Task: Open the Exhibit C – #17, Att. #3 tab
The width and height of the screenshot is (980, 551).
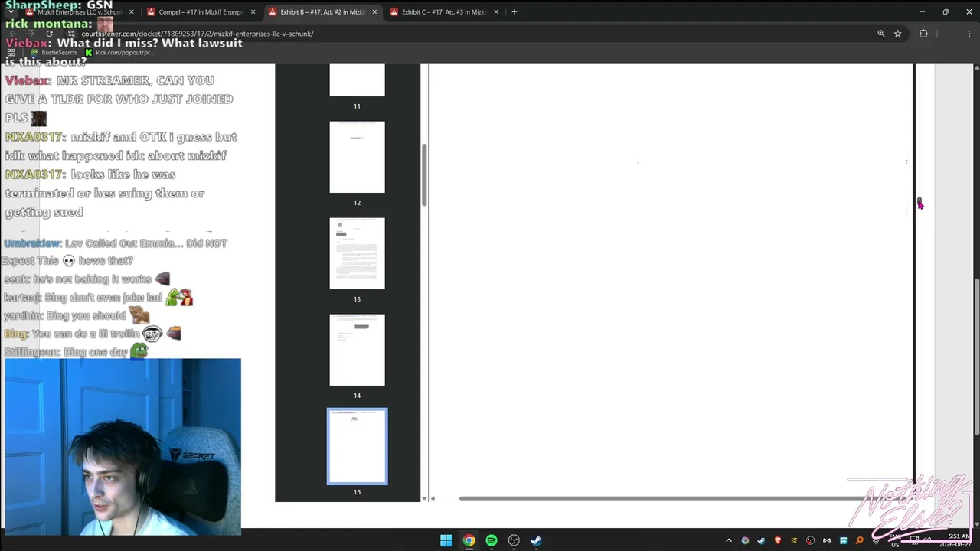Action: coord(443,12)
